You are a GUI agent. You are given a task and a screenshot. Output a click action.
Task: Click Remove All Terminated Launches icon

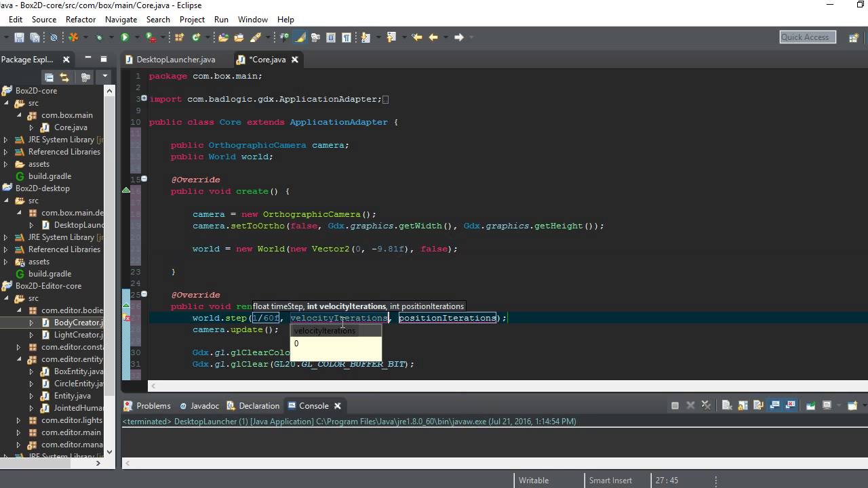click(707, 405)
